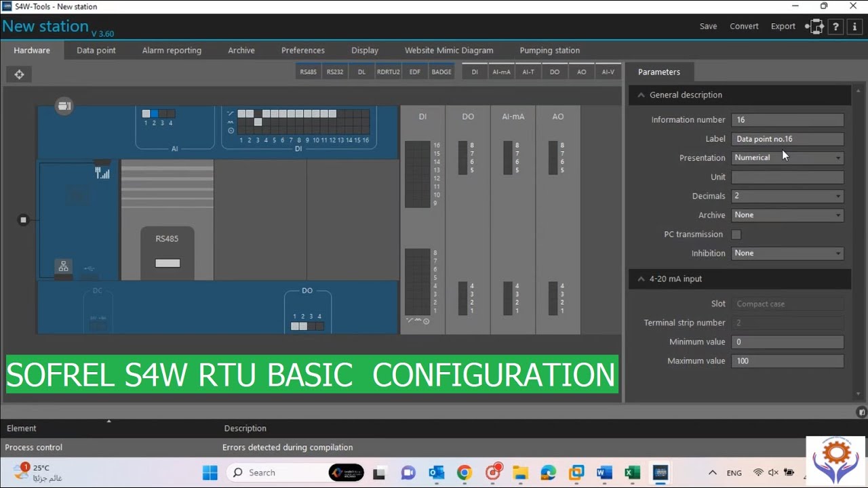Click the round station icon above the AI block

(x=64, y=106)
